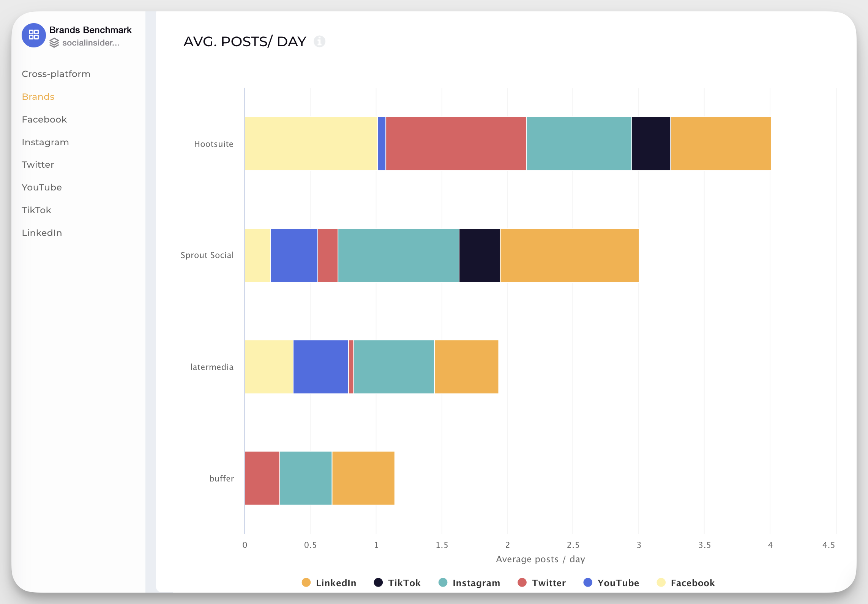Toggle the Facebook legend series

(686, 583)
